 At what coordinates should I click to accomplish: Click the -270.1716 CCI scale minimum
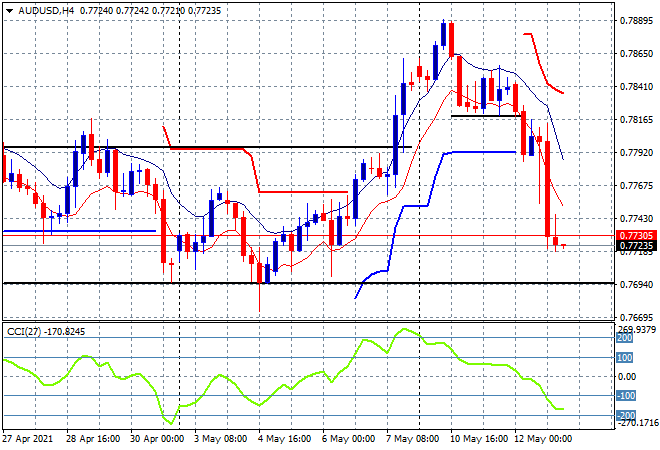[x=636, y=422]
